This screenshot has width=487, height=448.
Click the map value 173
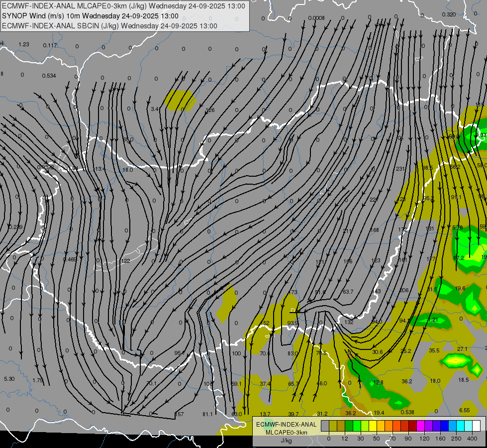click(293, 292)
